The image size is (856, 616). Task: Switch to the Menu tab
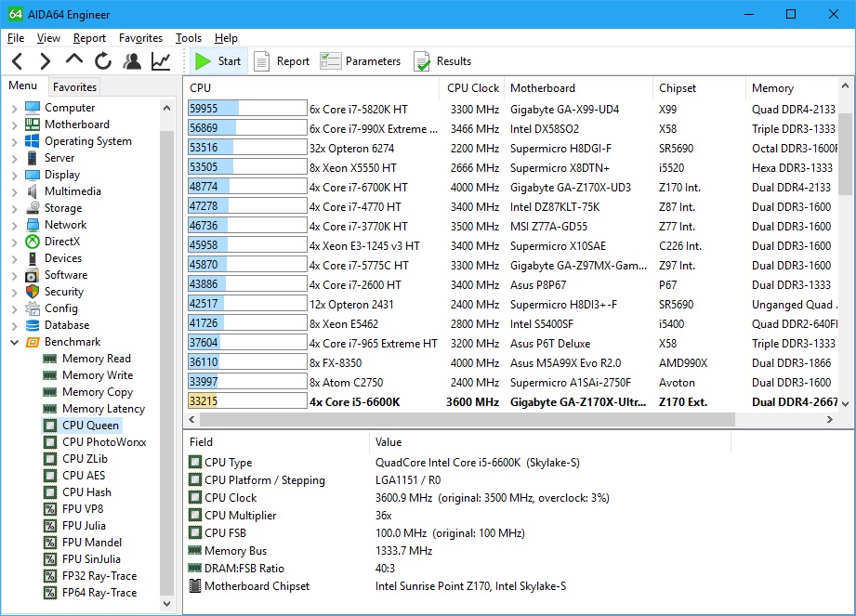[23, 85]
